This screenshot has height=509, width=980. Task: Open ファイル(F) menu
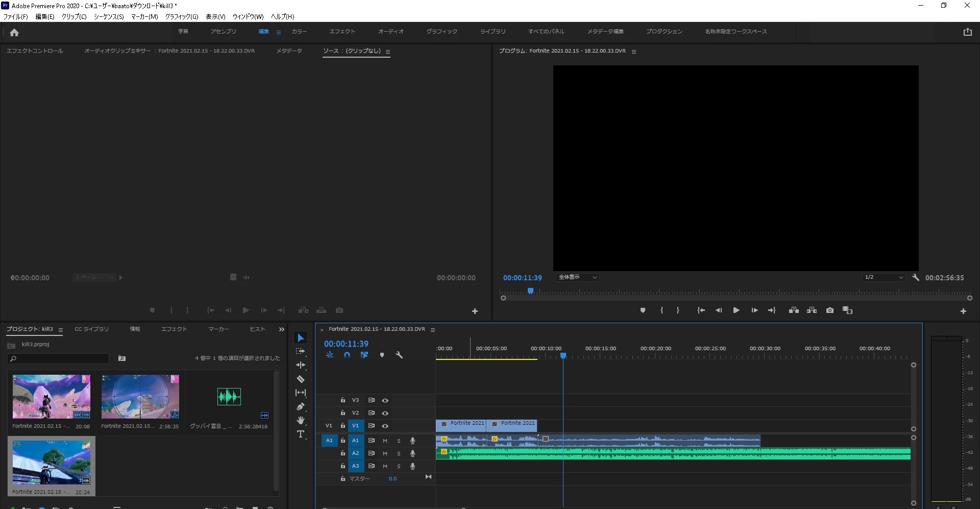[x=16, y=17]
